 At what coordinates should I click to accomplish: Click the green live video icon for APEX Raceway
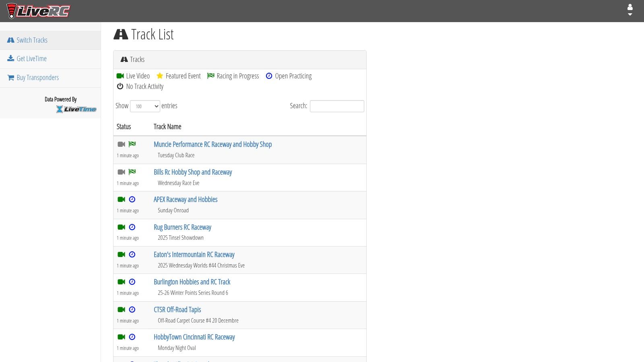coord(121,199)
